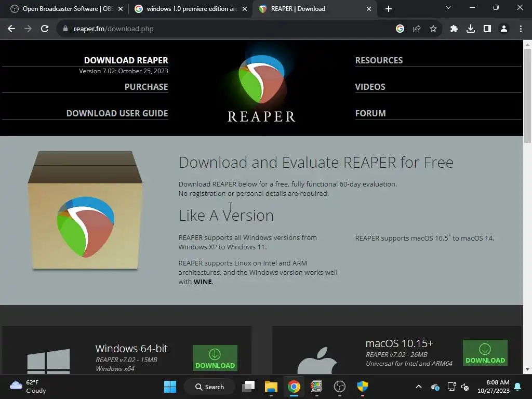Viewport: 532px width, 399px height.
Task: Click the macOS 10.15+ heading
Action: 400,343
